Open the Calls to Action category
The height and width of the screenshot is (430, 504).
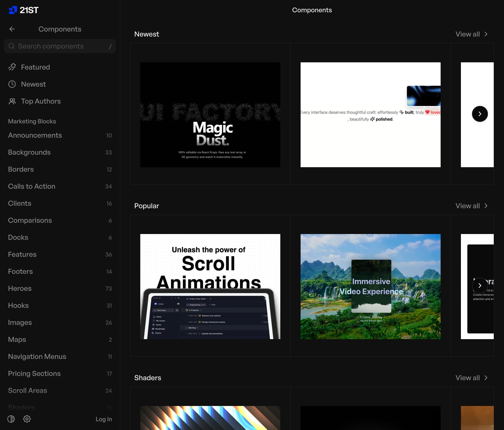pyautogui.click(x=60, y=186)
